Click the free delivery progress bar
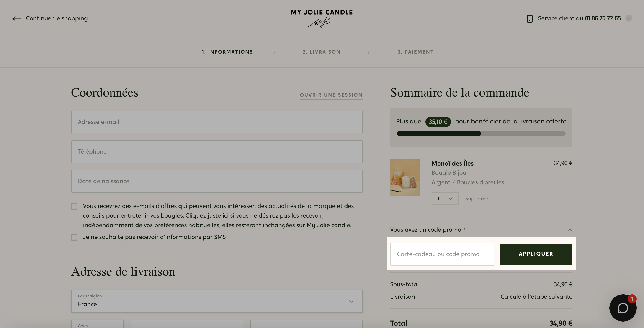This screenshot has width=644, height=328. click(x=481, y=133)
